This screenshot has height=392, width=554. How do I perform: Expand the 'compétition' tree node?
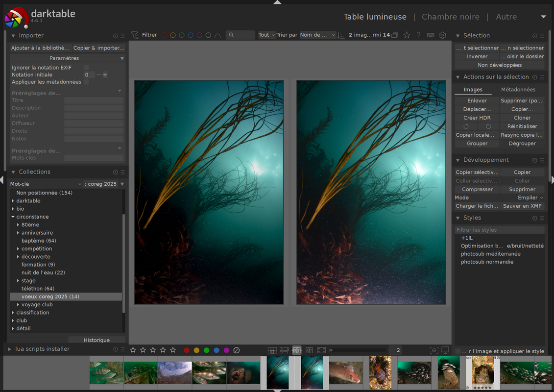pyautogui.click(x=18, y=249)
